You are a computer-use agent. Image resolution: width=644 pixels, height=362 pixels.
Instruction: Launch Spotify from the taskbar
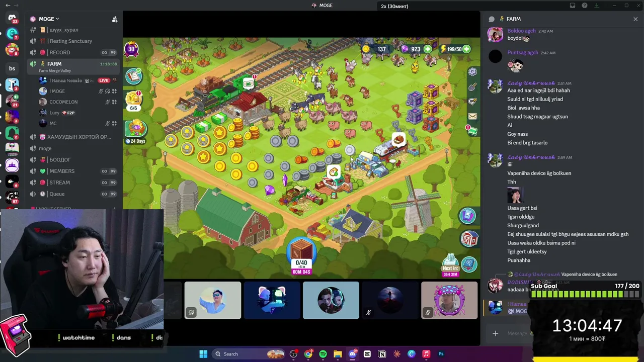click(323, 354)
